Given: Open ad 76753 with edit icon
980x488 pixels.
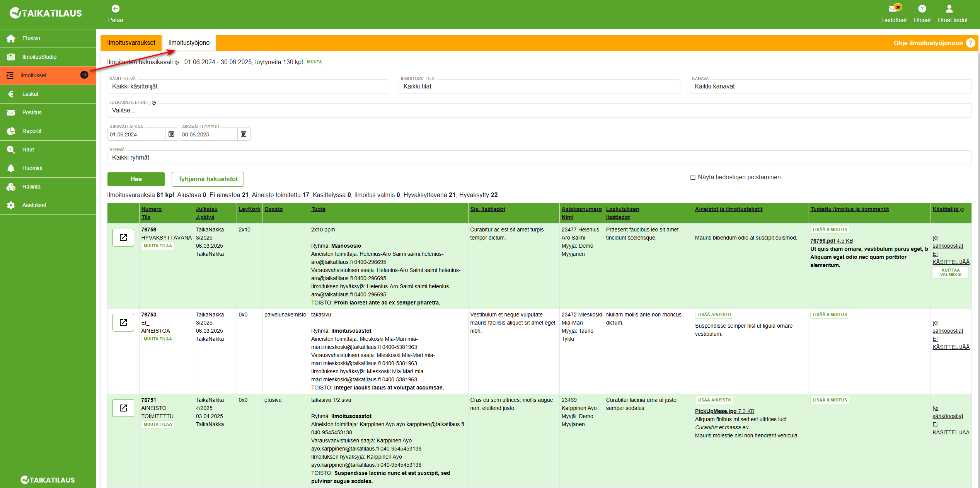Looking at the screenshot, I should click(123, 323).
